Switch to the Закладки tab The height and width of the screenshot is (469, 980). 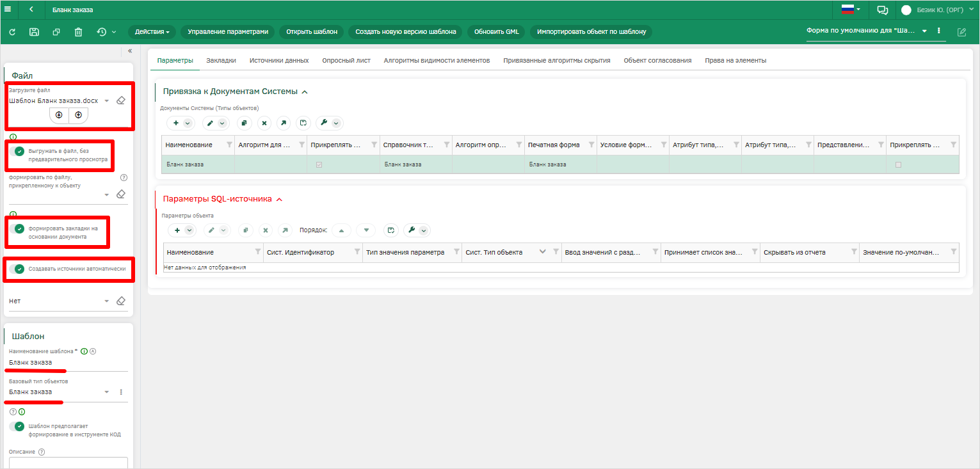click(221, 60)
